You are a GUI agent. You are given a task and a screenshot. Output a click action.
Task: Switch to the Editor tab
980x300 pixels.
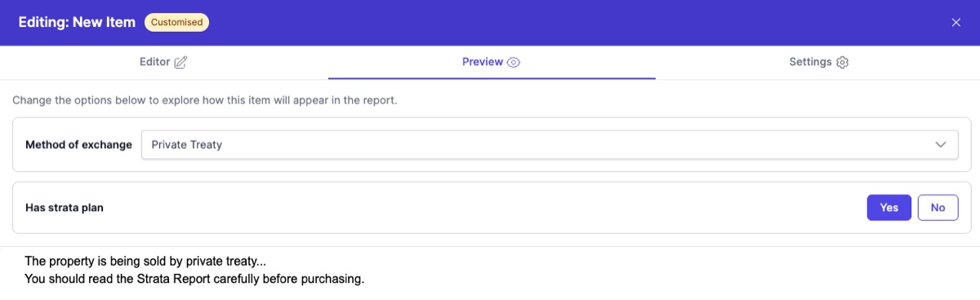point(163,62)
